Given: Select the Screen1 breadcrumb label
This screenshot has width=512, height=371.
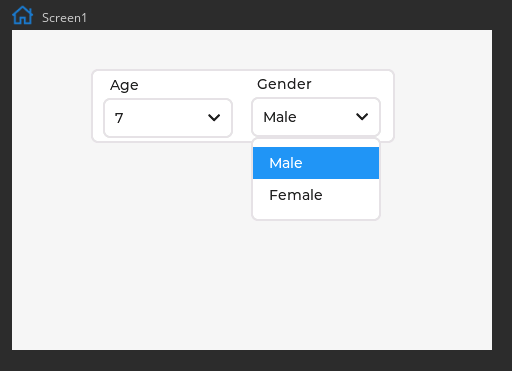Looking at the screenshot, I should click(64, 18).
